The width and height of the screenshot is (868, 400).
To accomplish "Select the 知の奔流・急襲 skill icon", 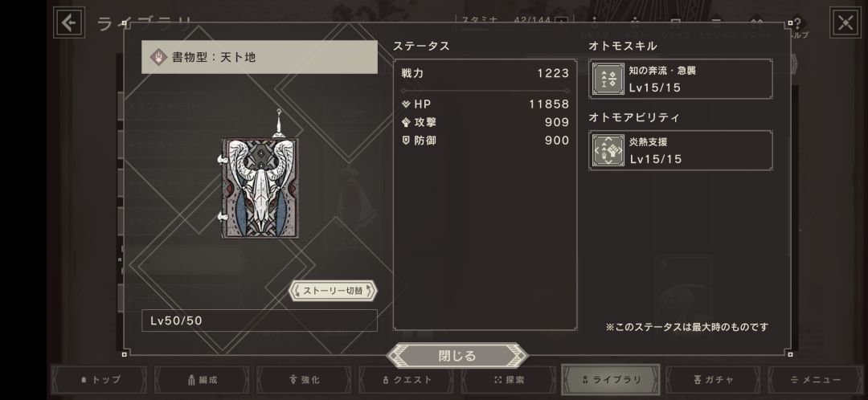I will pyautogui.click(x=608, y=79).
